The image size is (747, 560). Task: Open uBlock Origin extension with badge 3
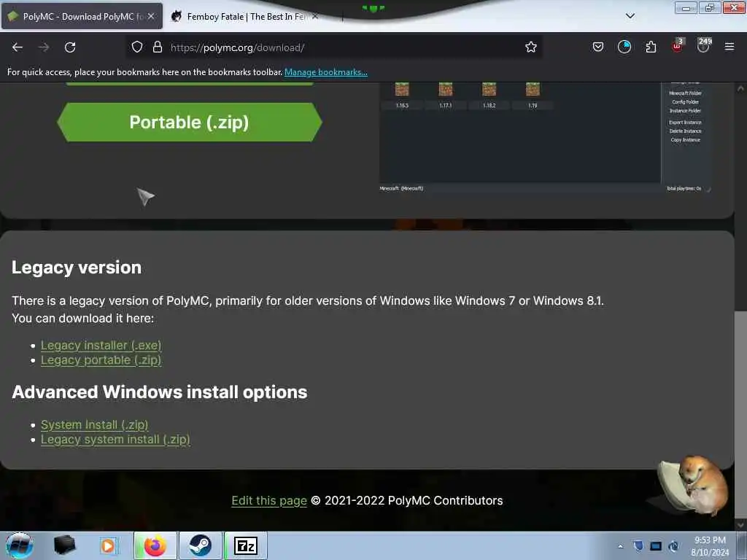pos(677,46)
